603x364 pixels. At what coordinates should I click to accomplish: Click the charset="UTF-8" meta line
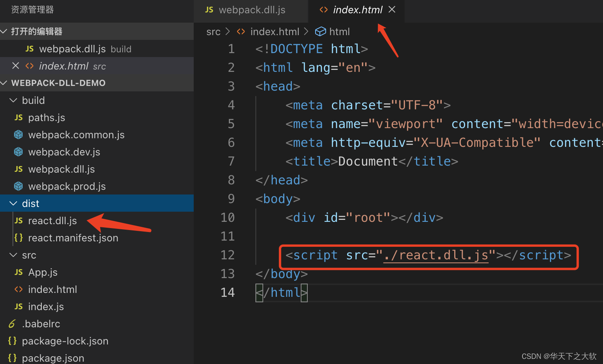368,105
